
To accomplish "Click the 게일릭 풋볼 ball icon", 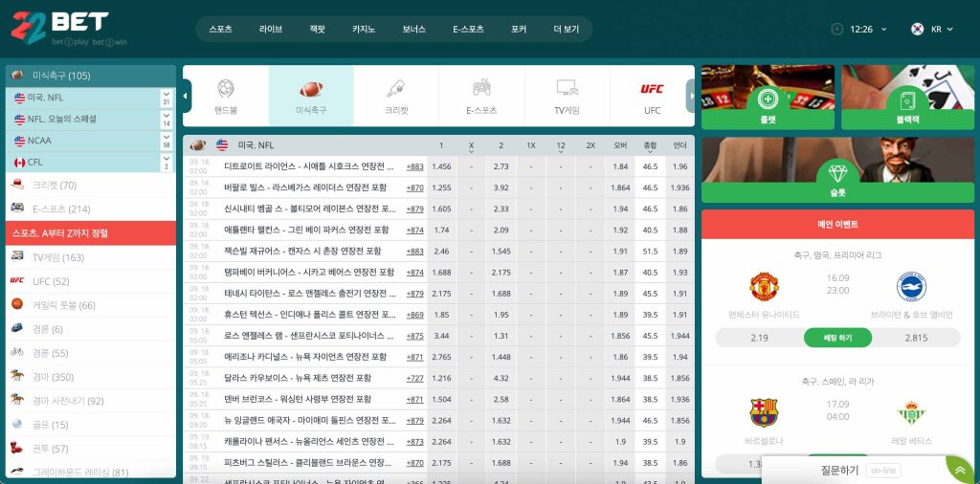I will [17, 304].
